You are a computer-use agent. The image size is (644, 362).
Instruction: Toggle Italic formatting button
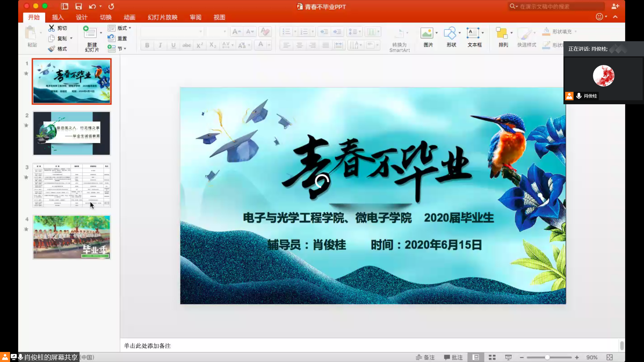(160, 45)
